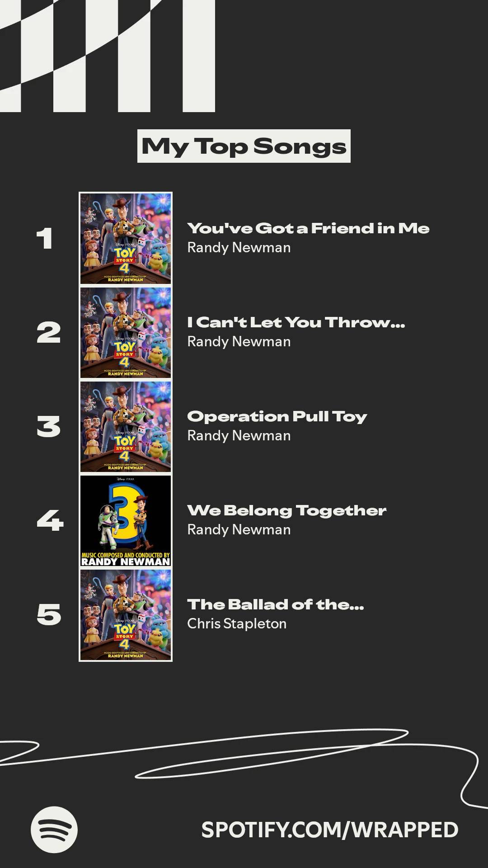Viewport: 488px width, 868px height.
Task: Open album art for the fifth-ranked song
Action: [x=126, y=614]
